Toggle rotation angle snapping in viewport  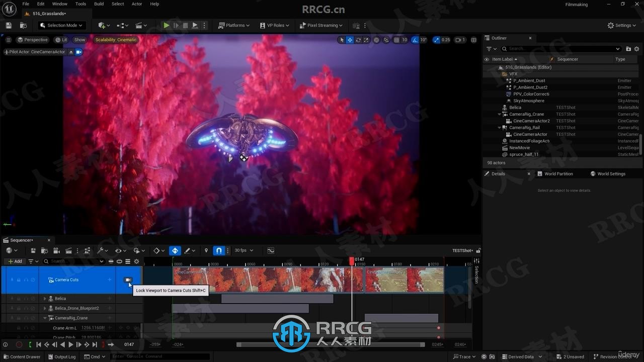point(415,40)
